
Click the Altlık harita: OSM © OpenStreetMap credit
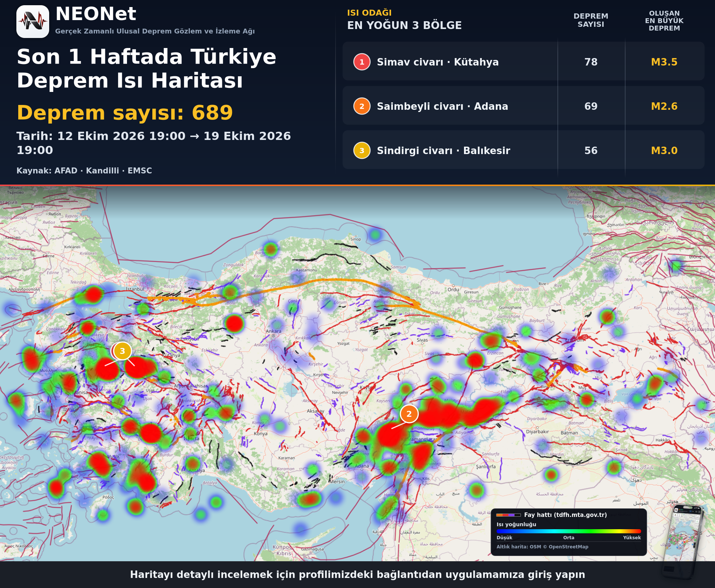pyautogui.click(x=542, y=547)
